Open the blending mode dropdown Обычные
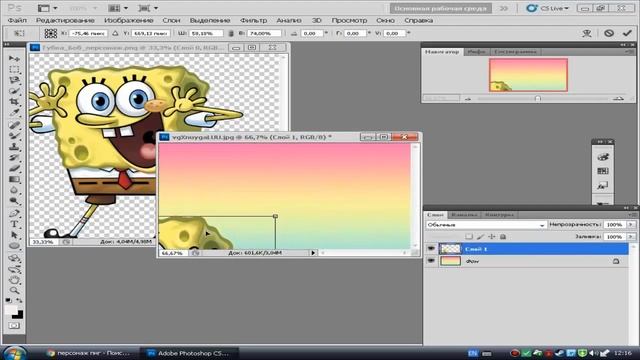 [485, 225]
